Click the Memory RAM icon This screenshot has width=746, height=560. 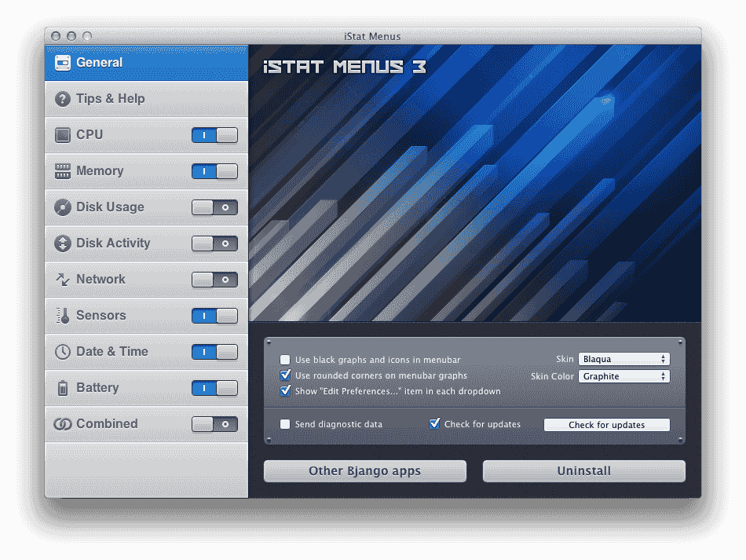click(61, 170)
